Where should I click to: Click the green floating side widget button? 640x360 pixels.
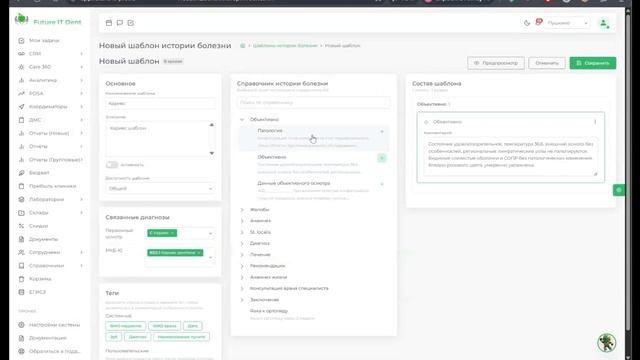(619, 190)
